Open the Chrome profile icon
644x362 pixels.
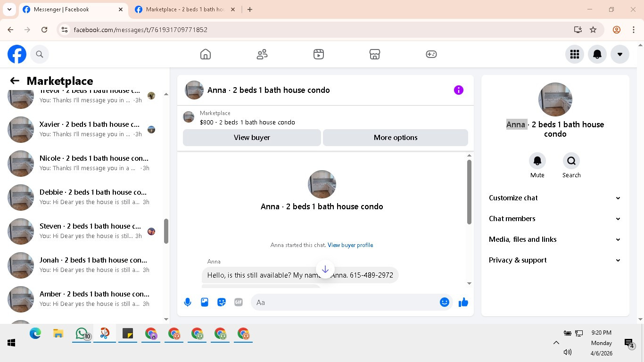point(617,30)
